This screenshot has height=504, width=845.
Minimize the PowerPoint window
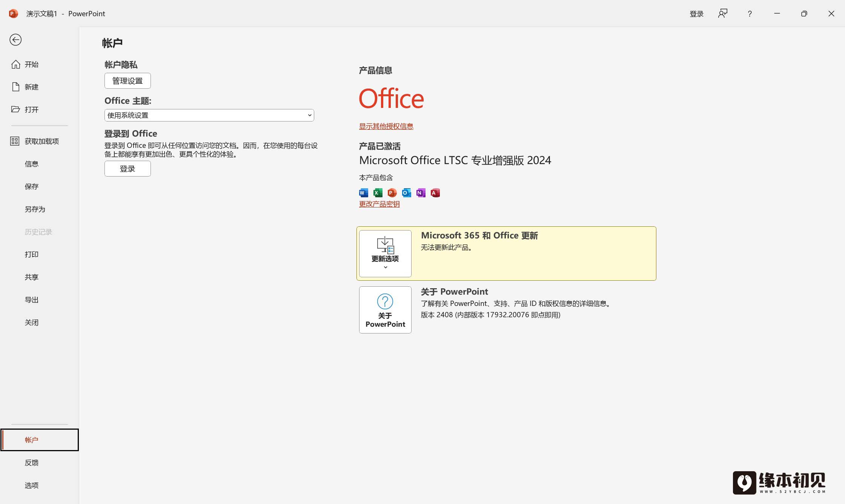[777, 14]
